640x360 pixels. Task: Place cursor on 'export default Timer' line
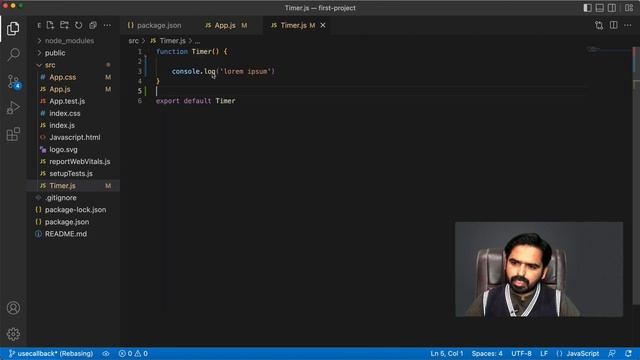pyautogui.click(x=196, y=101)
